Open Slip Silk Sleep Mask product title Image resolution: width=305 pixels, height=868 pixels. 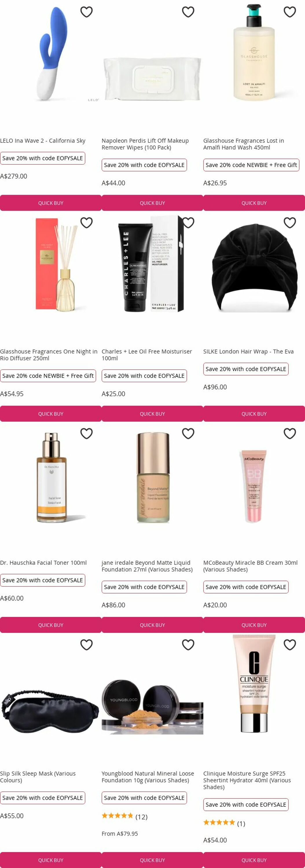point(38,777)
